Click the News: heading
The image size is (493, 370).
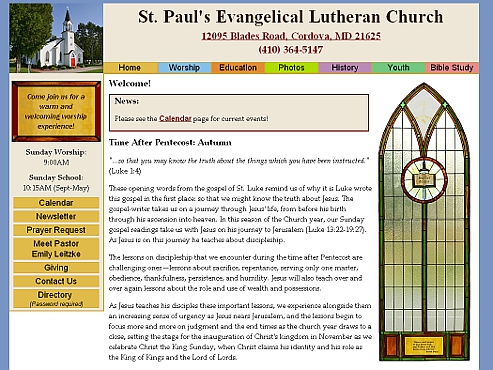[127, 101]
